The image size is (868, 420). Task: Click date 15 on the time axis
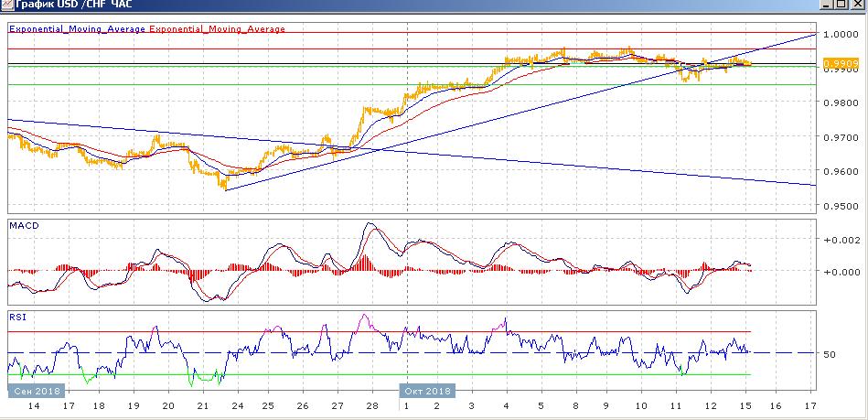pyautogui.click(x=745, y=405)
